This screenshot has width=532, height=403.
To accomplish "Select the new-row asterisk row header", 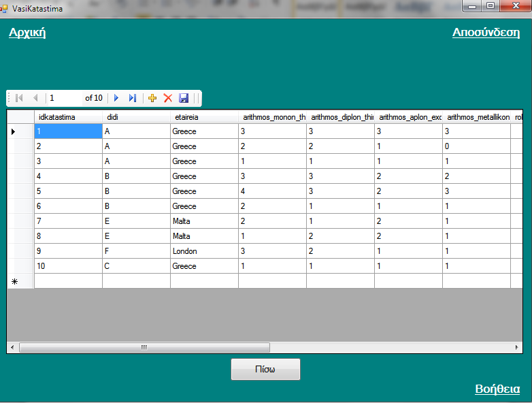I will [x=20, y=281].
